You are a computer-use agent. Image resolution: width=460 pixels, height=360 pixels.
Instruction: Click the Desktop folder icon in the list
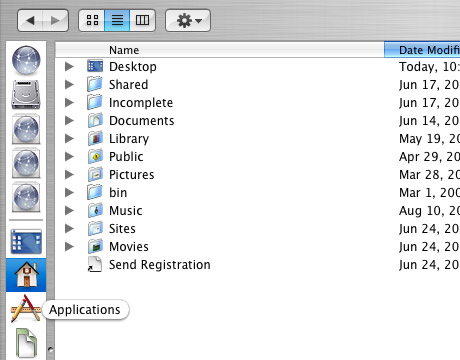tap(95, 66)
